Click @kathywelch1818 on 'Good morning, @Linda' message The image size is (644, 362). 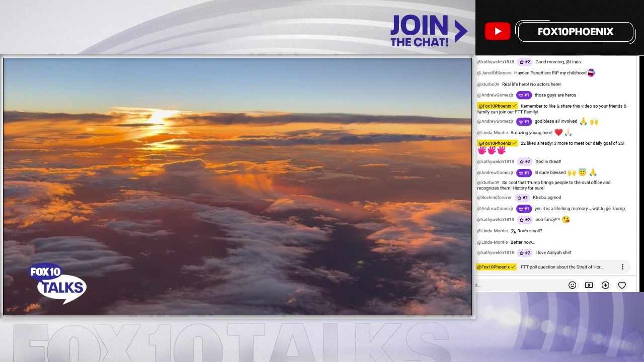coord(496,62)
